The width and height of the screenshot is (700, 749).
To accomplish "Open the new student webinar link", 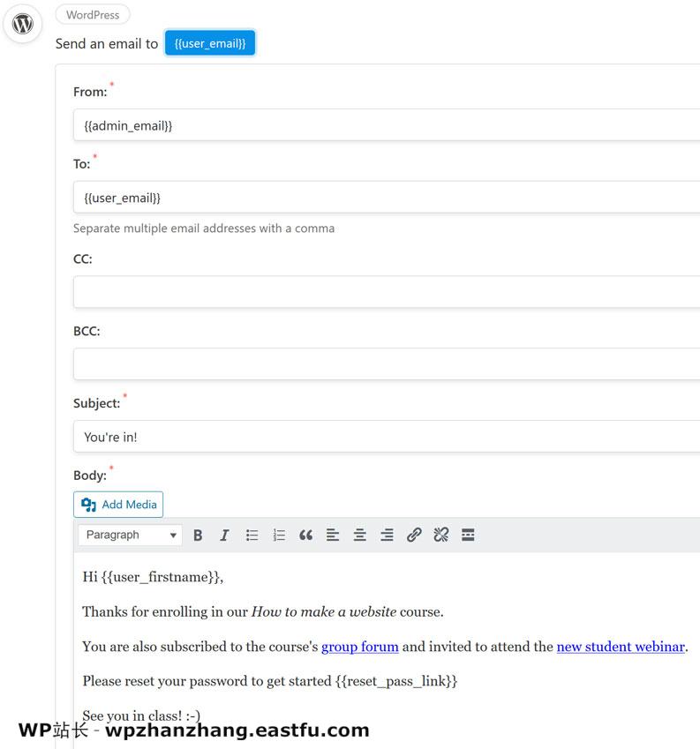I will click(620, 646).
